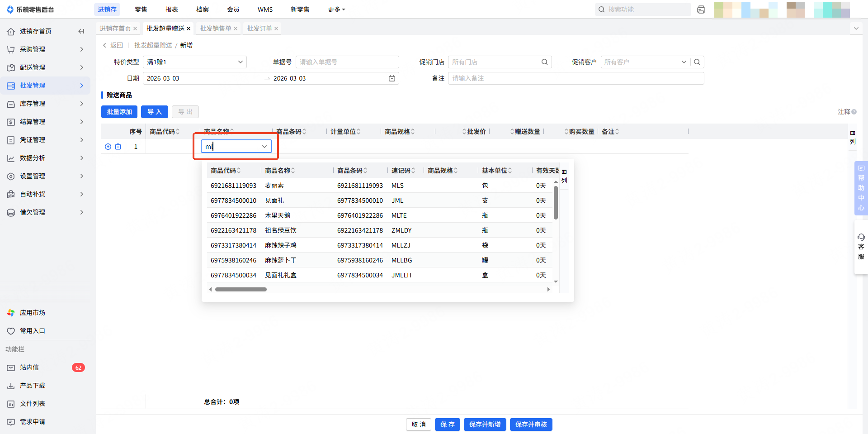The image size is (868, 434).
Task: Open the date range calendar icon
Action: pyautogui.click(x=392, y=78)
